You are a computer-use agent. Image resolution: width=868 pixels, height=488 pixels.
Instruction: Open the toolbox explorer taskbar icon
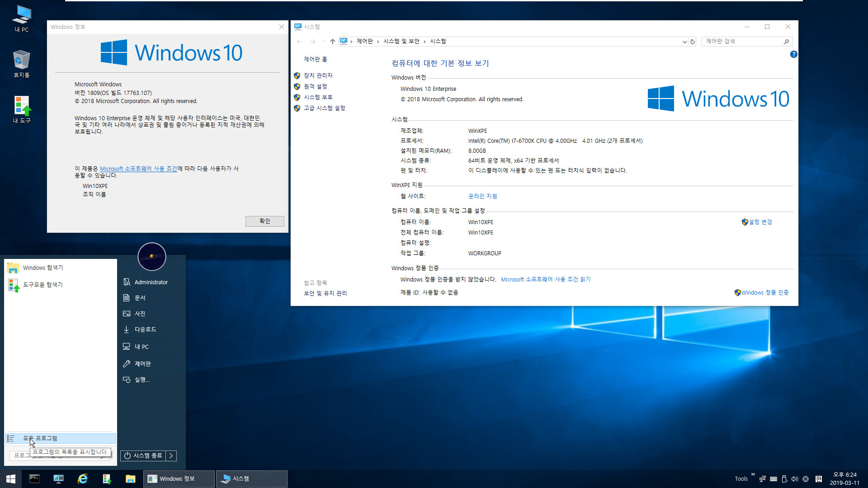tap(107, 479)
